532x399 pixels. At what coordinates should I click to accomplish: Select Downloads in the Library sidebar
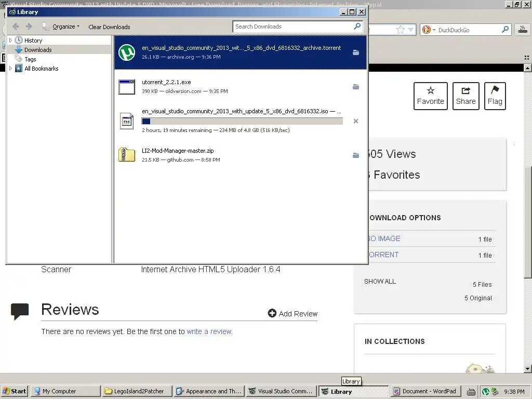38,50
